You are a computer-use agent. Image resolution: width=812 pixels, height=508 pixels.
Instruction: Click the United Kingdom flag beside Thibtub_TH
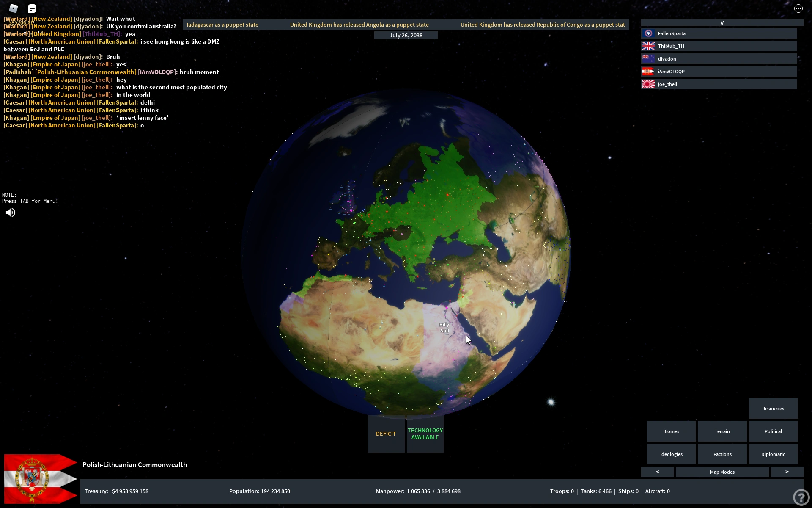(x=648, y=46)
